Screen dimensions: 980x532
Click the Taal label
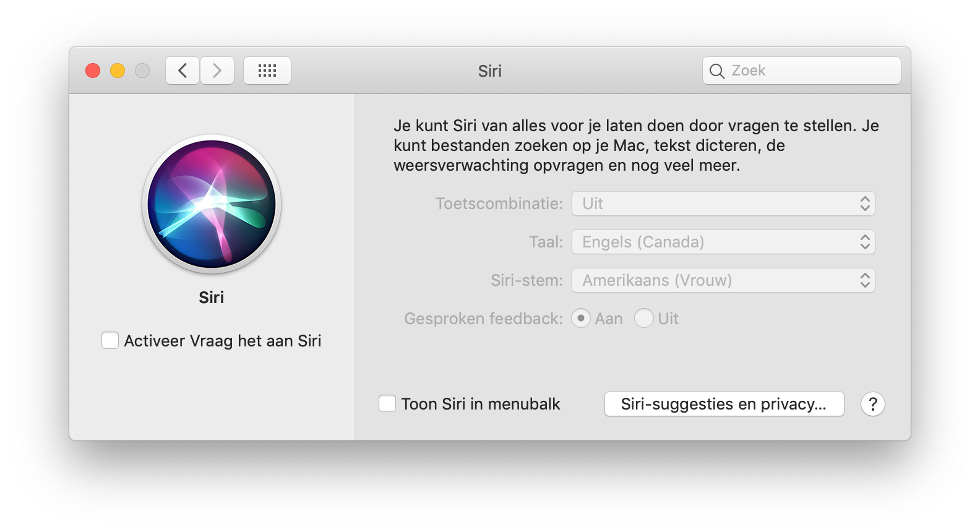(546, 242)
